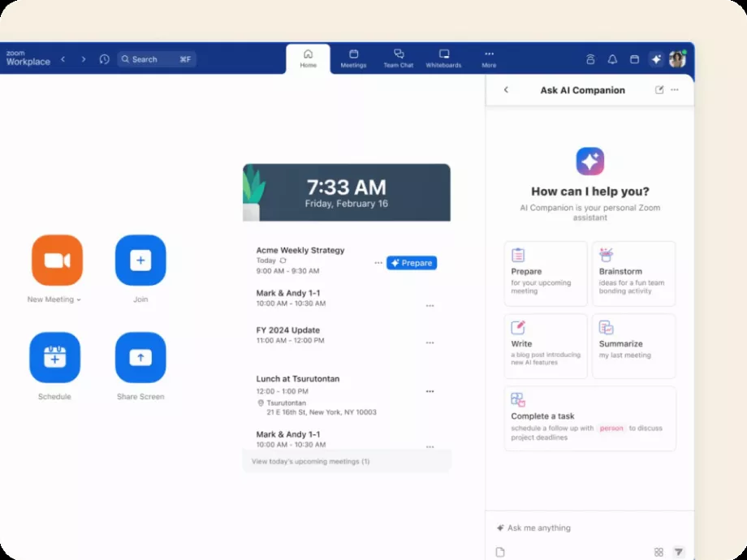Open notifications bell icon

point(613,59)
